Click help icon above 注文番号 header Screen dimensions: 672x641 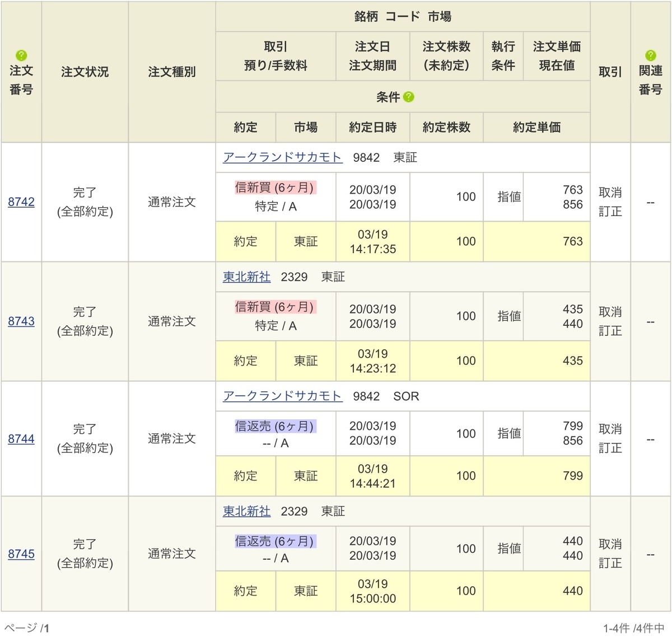click(21, 55)
